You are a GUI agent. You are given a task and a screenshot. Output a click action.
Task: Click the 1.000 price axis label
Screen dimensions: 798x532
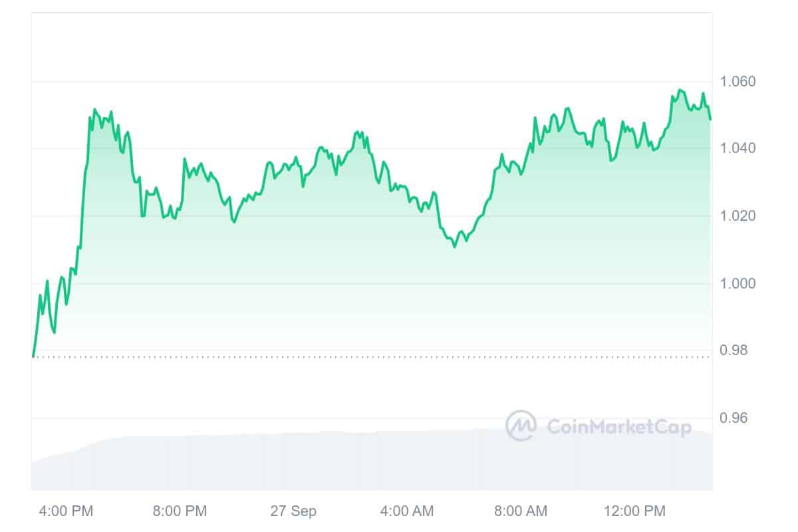coord(738,283)
